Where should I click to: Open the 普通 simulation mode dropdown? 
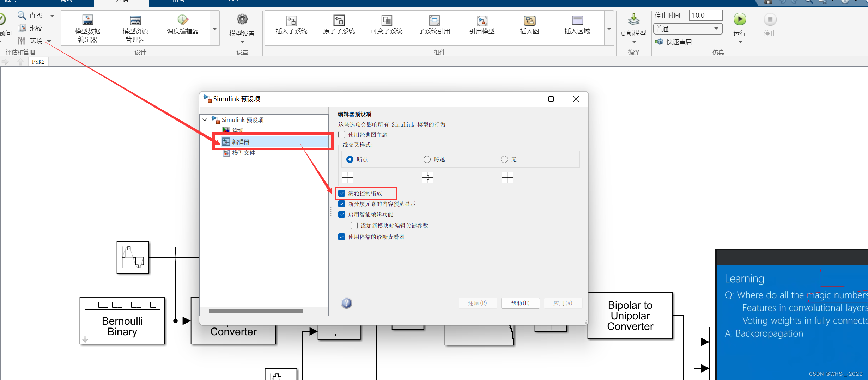[x=688, y=29]
